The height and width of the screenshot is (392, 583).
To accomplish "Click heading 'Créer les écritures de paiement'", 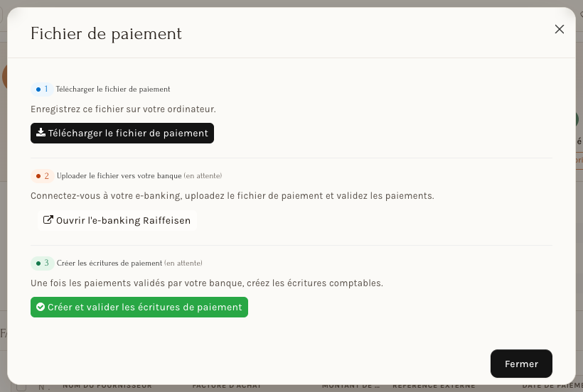I will (109, 263).
